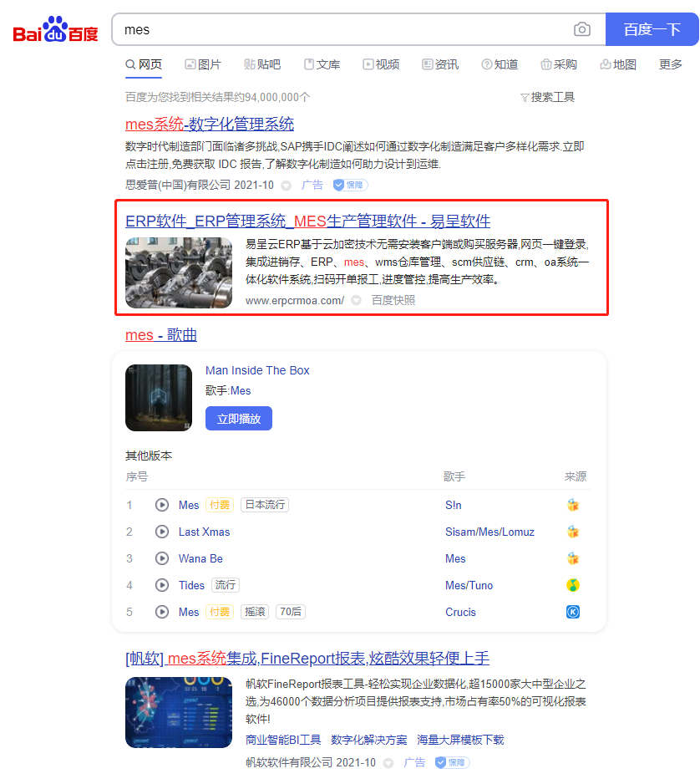Click 保障 shield badge under 帆软 result
Viewport: 700px width, 784px height.
452,762
